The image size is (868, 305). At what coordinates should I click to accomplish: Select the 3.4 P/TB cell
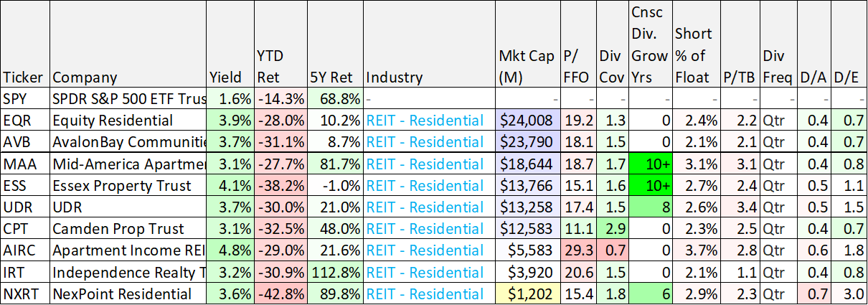(738, 207)
